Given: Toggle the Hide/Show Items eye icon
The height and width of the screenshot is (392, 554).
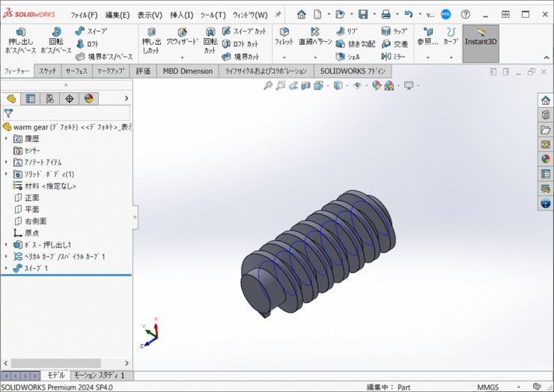Looking at the screenshot, I should click(x=357, y=86).
